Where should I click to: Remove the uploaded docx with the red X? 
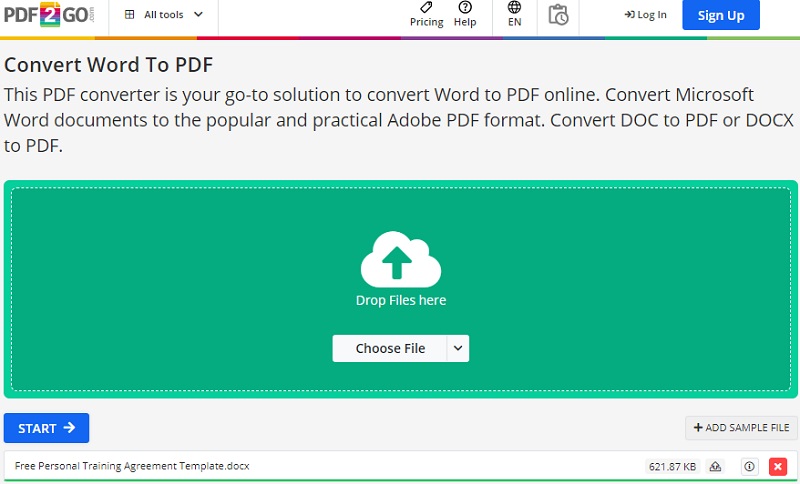click(778, 466)
